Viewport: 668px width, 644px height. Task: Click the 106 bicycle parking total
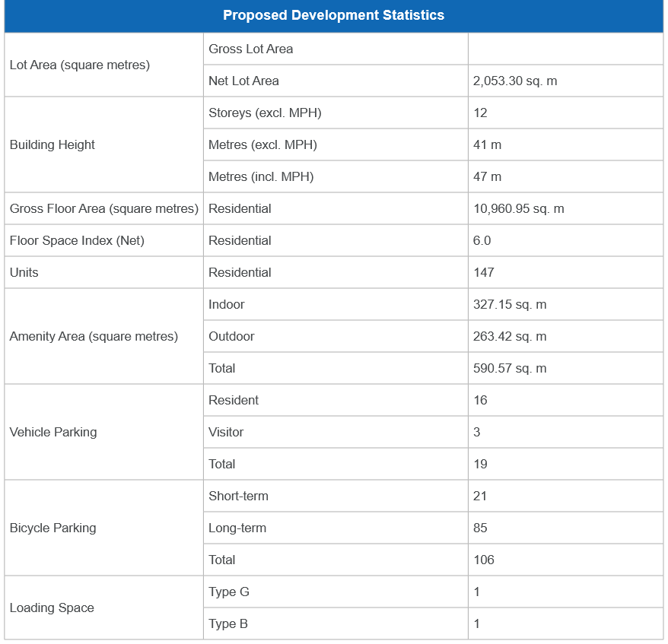[x=483, y=560]
